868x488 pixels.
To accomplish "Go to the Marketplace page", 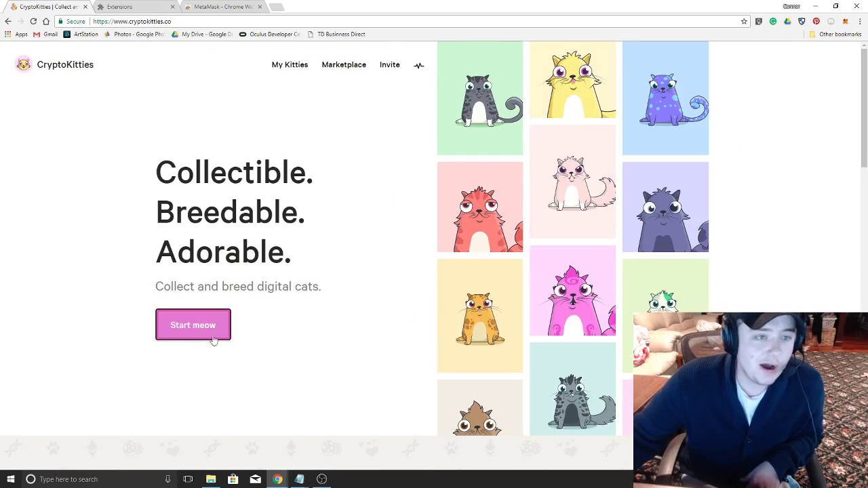I will 344,64.
